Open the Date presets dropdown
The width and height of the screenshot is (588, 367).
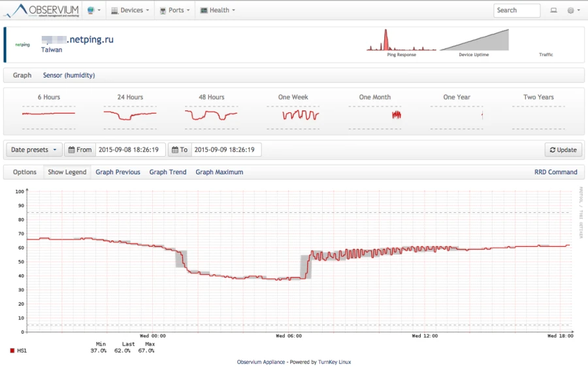coord(34,150)
